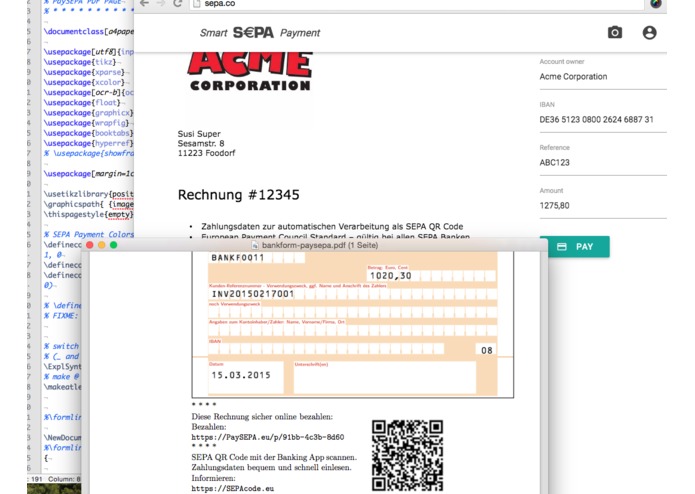Click the Susi Super address line

[x=199, y=134]
